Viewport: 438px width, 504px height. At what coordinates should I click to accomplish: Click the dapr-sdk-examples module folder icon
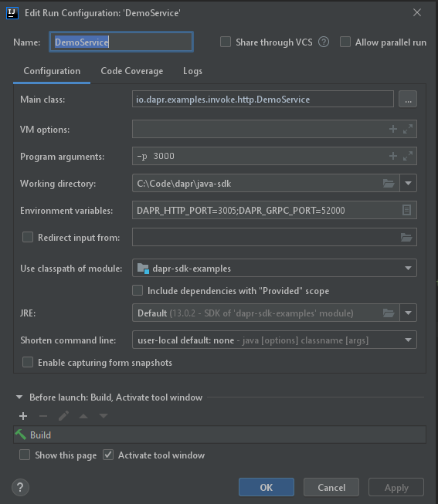[x=143, y=268]
